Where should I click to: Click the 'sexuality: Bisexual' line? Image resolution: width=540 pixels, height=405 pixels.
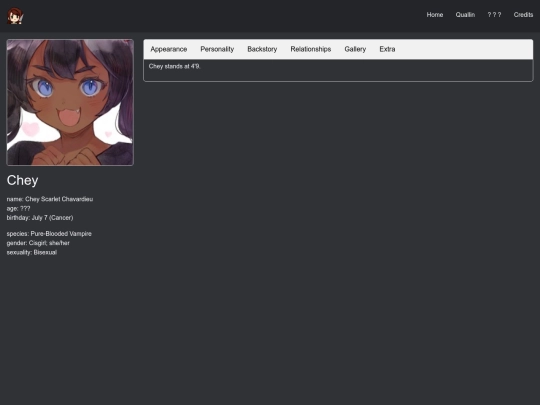point(32,252)
